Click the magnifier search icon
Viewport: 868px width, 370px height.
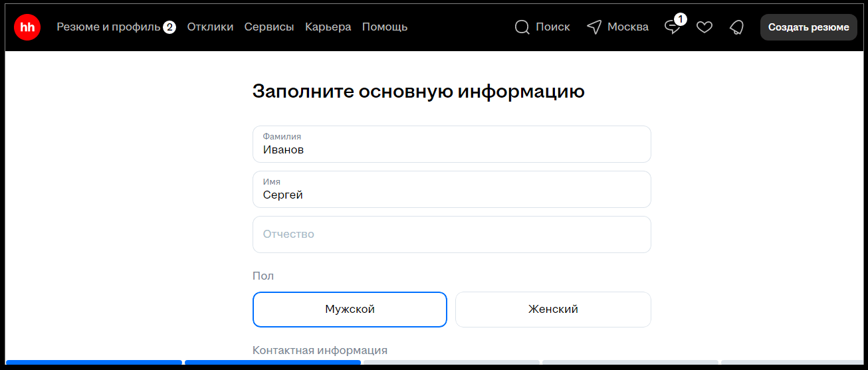coord(522,27)
